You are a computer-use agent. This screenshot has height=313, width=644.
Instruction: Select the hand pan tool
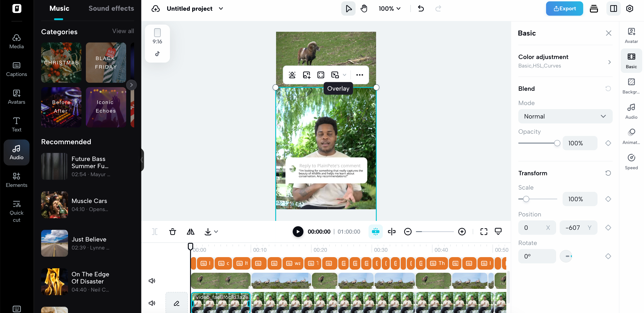tap(364, 8)
